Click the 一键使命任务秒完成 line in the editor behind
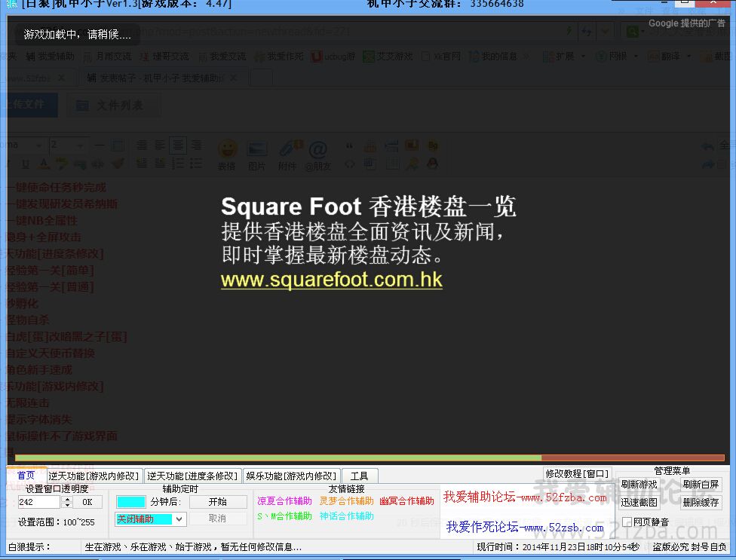The image size is (736, 560). (57, 188)
